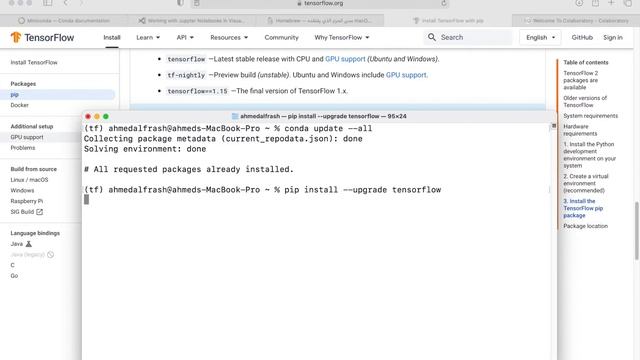Open Older versions of TensorFlow entry
The image size is (640, 360).
(x=585, y=101)
